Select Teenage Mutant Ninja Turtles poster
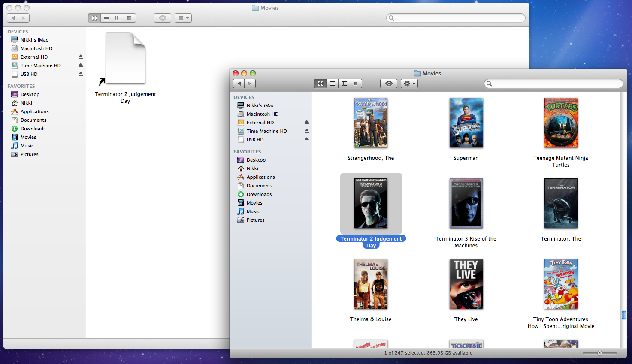This screenshot has width=632, height=364. pyautogui.click(x=561, y=123)
